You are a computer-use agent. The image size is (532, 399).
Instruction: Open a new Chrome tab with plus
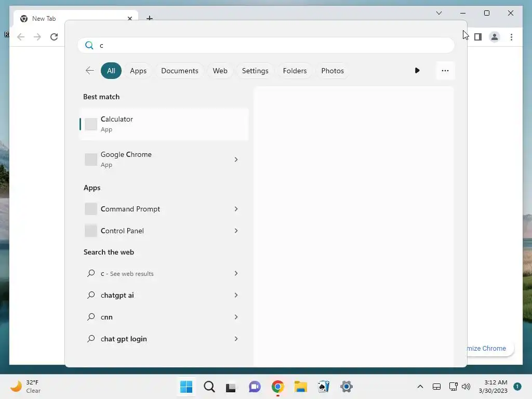150,18
